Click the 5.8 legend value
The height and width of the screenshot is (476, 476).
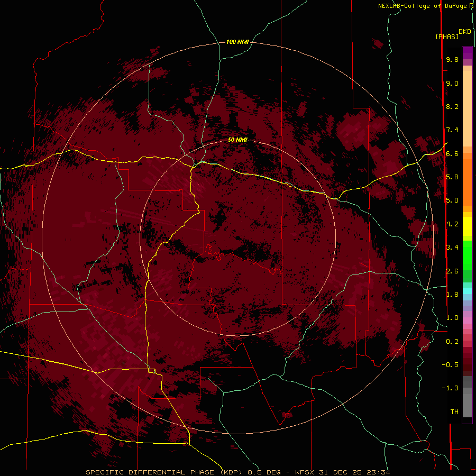click(x=452, y=177)
